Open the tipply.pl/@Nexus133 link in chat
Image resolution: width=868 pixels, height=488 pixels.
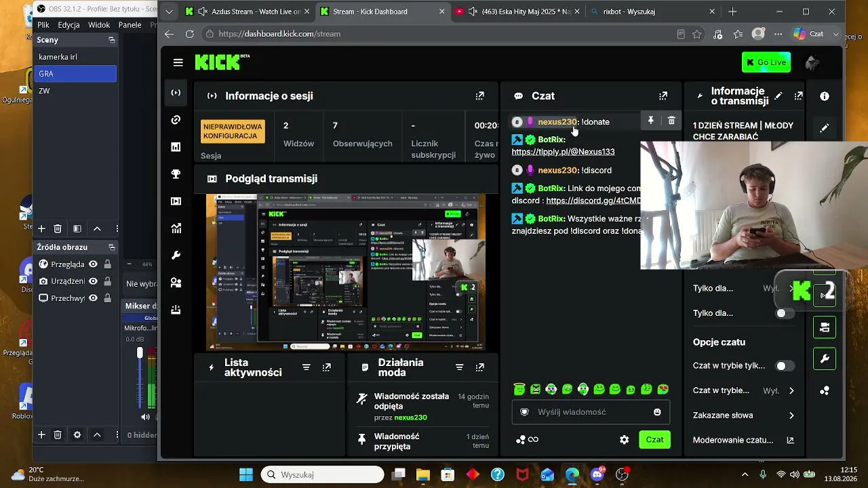(563, 152)
